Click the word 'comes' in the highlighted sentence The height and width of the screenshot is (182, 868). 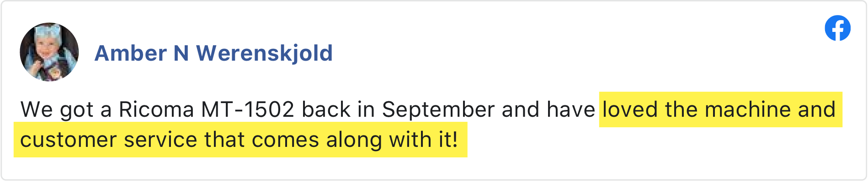click(x=285, y=140)
